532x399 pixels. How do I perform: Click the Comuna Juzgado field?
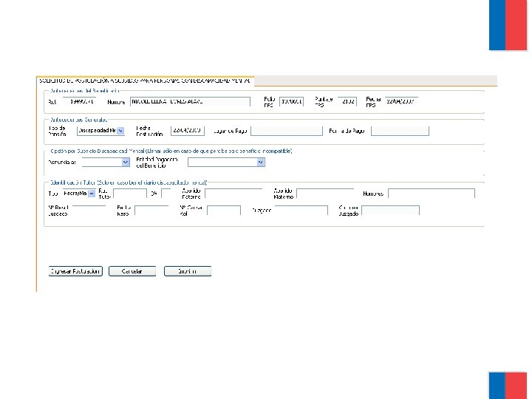click(391, 211)
